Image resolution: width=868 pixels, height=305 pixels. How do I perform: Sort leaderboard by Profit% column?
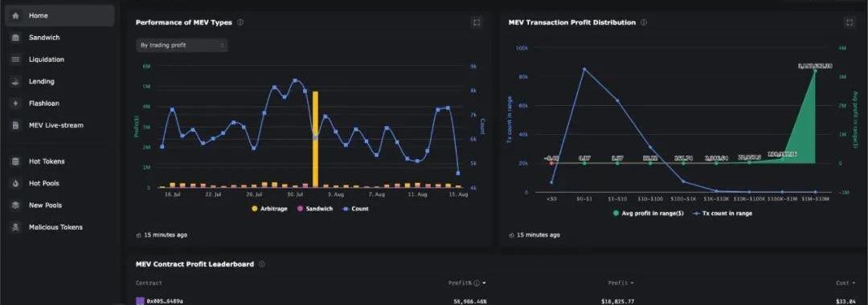click(x=467, y=283)
